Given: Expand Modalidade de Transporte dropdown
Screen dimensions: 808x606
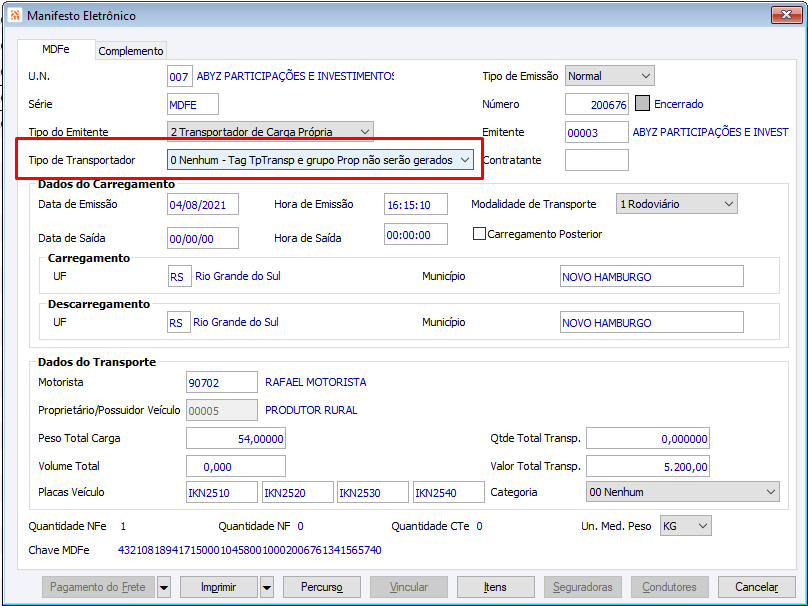Looking at the screenshot, I should (677, 204).
